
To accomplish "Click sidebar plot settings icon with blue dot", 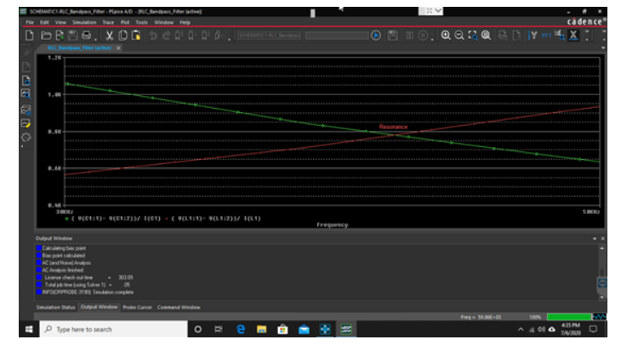I will coord(26,110).
